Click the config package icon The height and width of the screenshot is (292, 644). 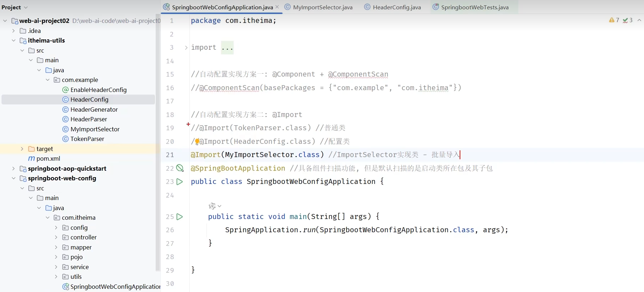(66, 228)
